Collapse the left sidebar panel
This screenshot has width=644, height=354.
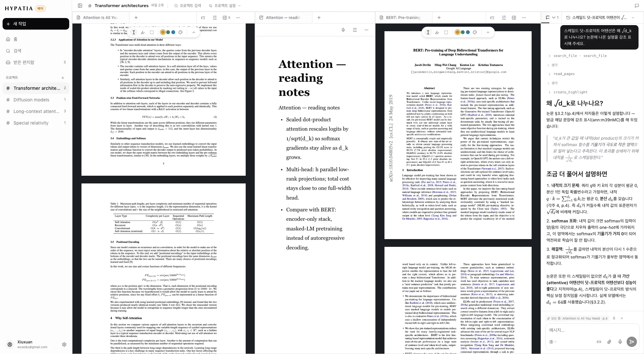80,5
